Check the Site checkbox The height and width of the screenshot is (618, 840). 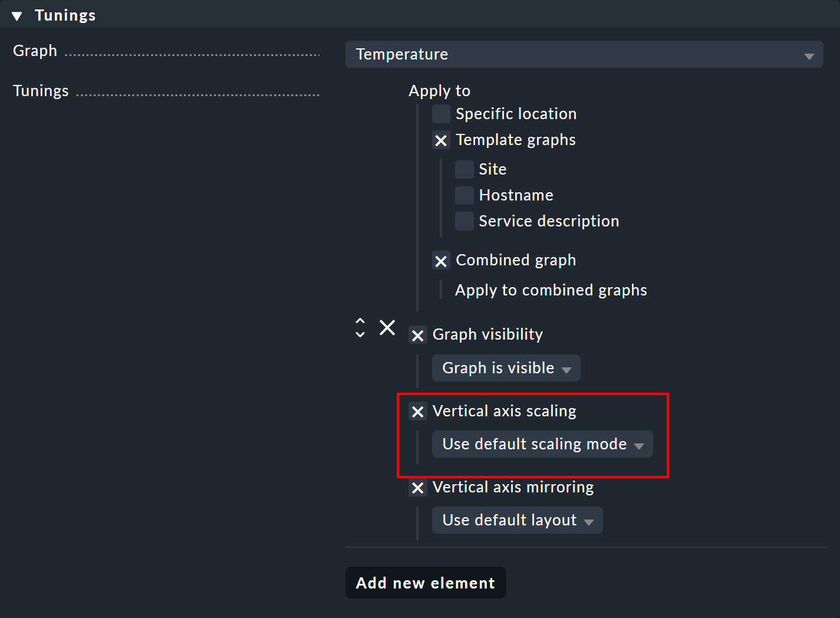point(464,169)
